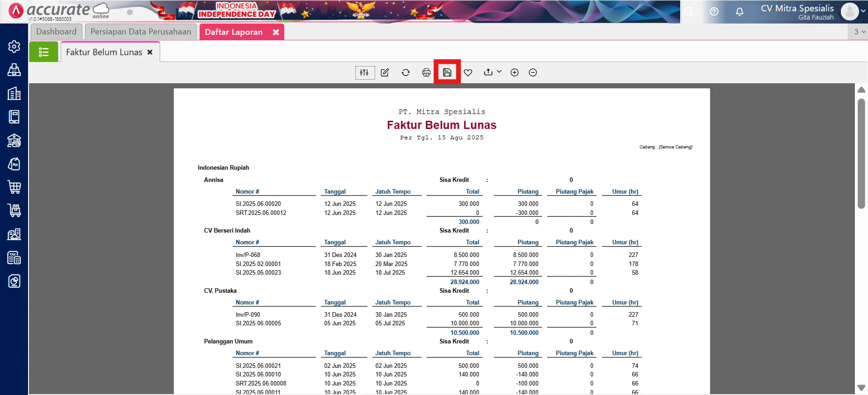Print the report using printer icon
This screenshot has width=868, height=395.
426,72
